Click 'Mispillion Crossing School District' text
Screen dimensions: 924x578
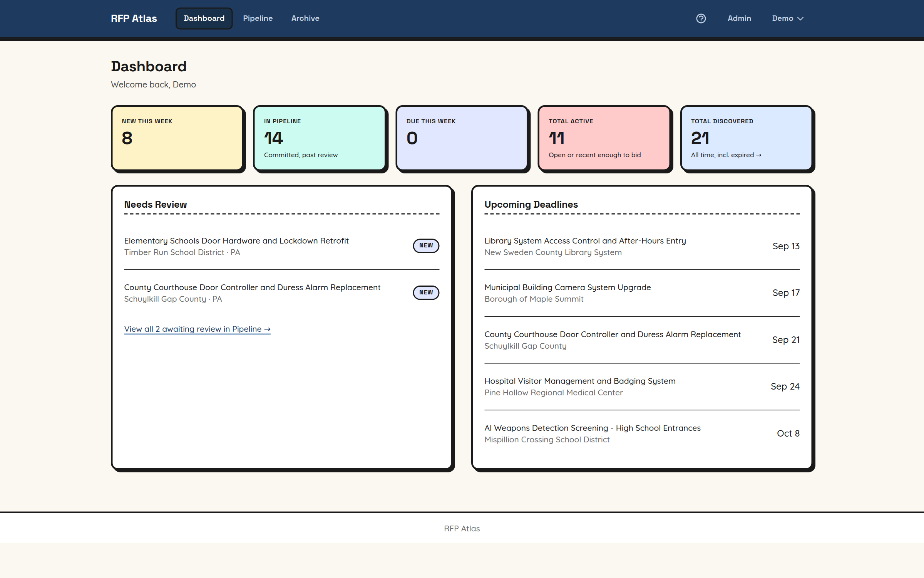[x=547, y=440]
